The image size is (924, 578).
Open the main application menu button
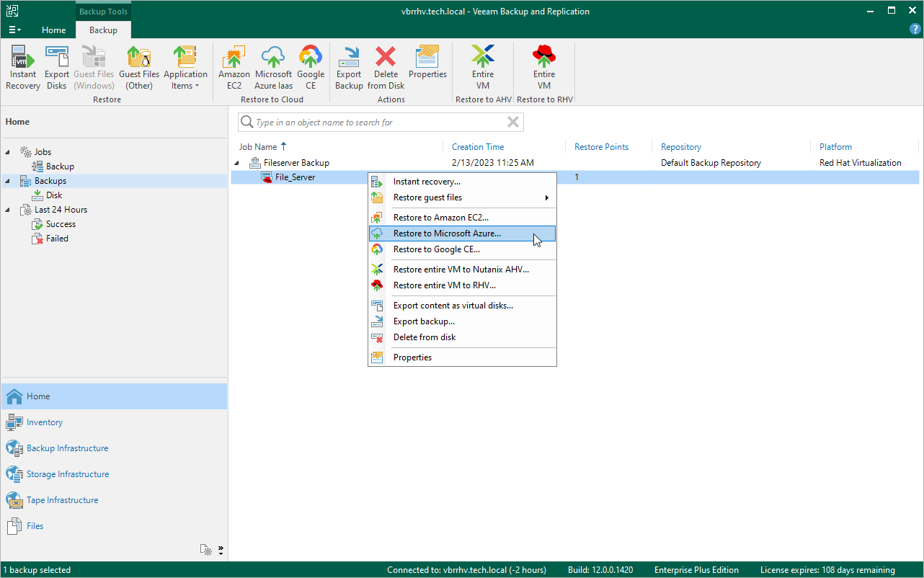pyautogui.click(x=14, y=30)
